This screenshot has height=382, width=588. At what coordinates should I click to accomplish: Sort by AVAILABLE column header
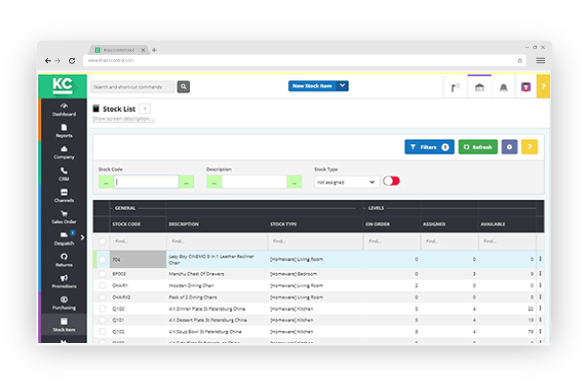[x=493, y=224]
